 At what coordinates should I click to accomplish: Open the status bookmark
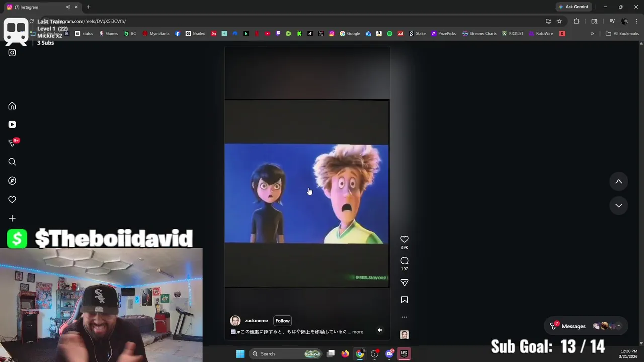point(85,34)
